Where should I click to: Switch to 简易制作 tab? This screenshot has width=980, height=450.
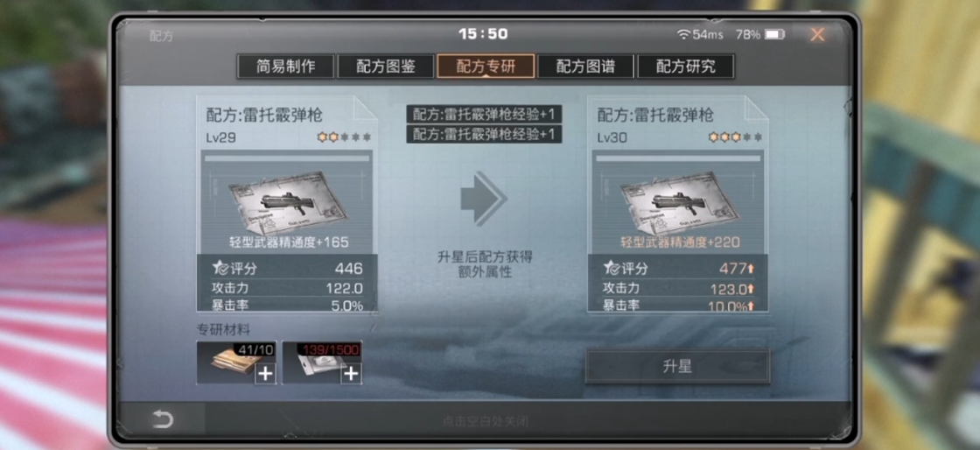(x=285, y=67)
